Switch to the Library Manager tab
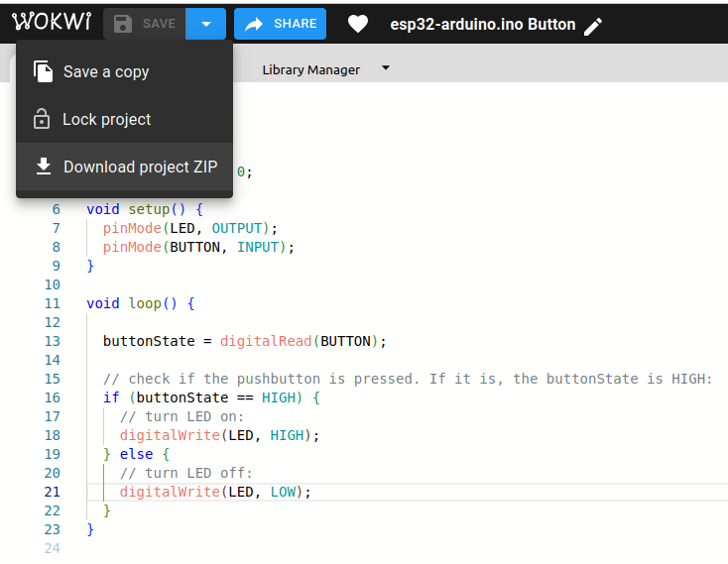This screenshot has height=564, width=728. click(x=310, y=69)
